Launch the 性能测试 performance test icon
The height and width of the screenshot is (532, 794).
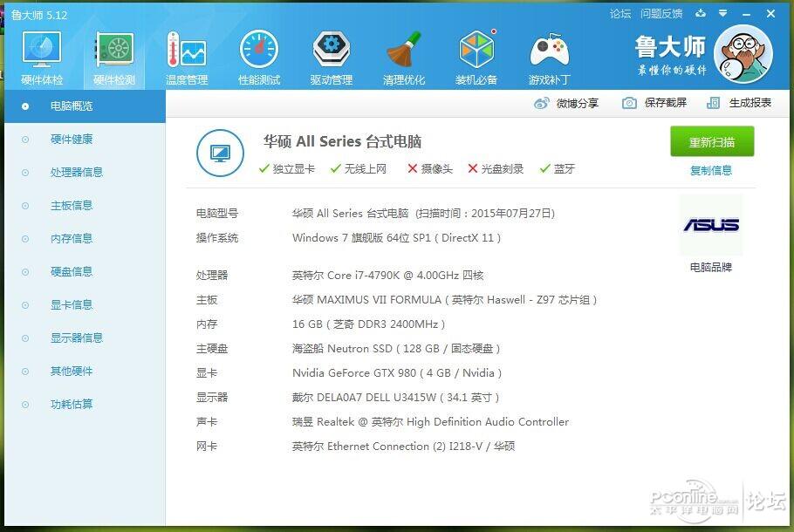click(x=259, y=50)
